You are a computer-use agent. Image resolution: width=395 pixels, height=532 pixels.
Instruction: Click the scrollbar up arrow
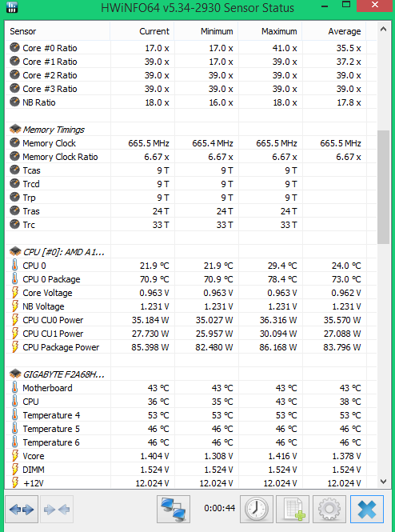coord(383,30)
